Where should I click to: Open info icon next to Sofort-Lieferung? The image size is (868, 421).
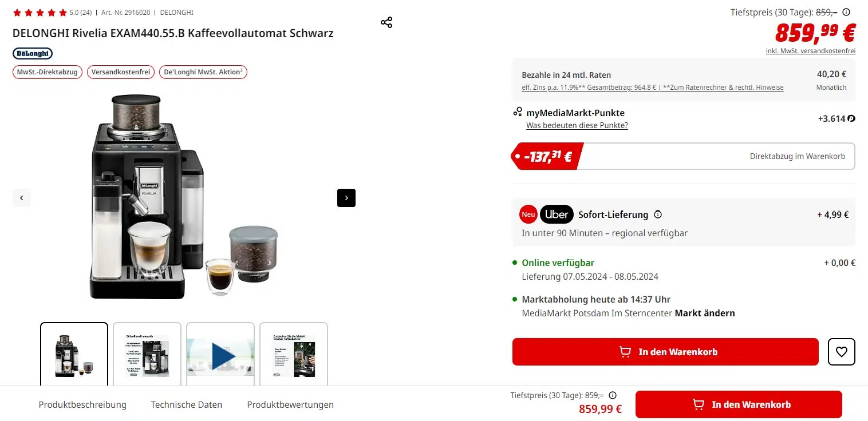tap(658, 215)
